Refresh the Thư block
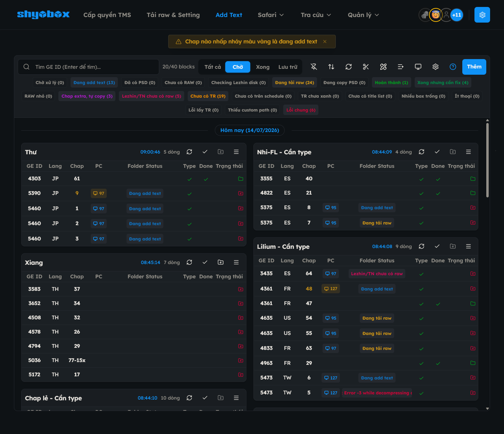The width and height of the screenshot is (504, 434). tap(189, 152)
